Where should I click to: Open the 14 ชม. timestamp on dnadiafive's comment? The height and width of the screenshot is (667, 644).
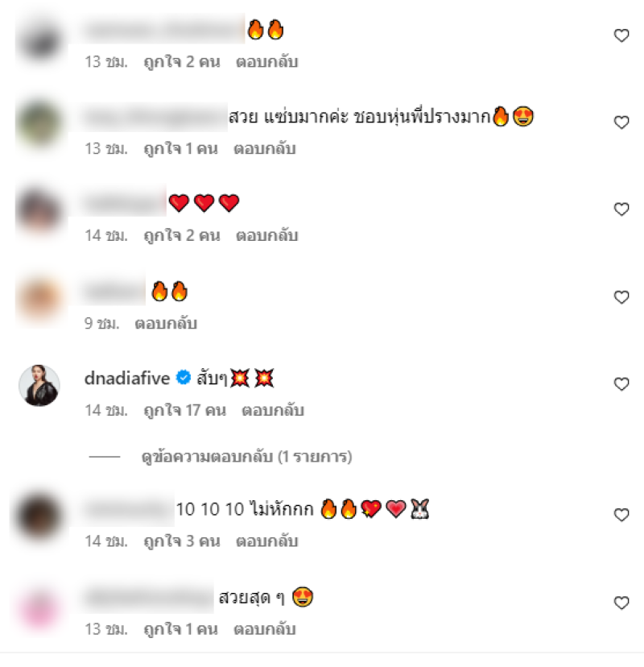106,411
